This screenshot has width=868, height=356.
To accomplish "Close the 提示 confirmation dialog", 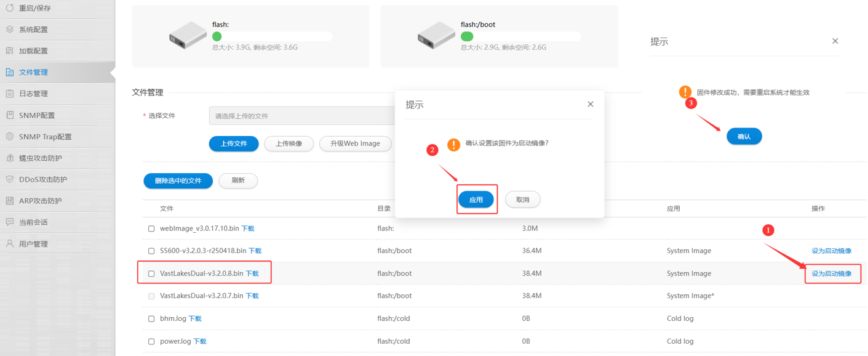I will (590, 104).
